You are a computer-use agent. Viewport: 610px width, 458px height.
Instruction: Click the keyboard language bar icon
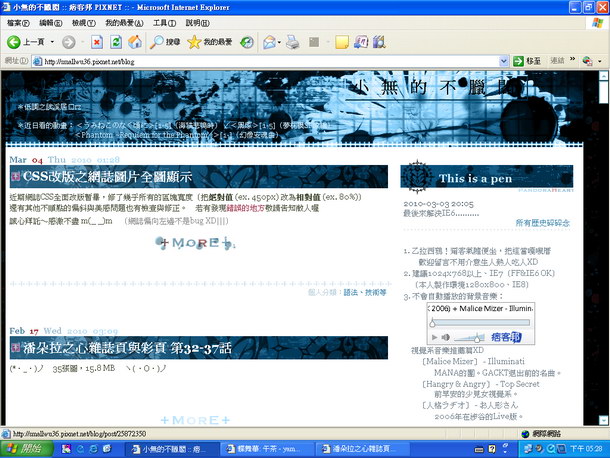(479, 449)
